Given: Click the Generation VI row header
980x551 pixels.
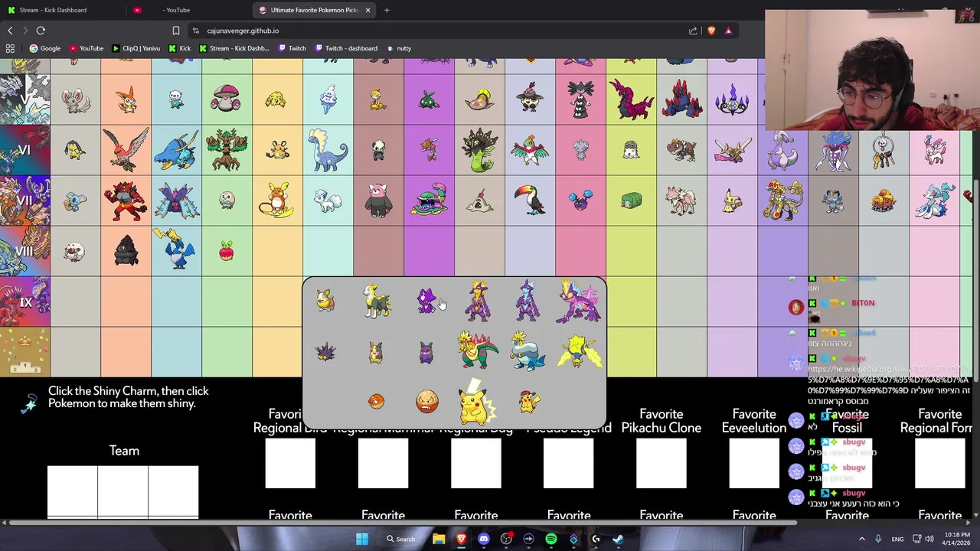Looking at the screenshot, I should click(25, 150).
